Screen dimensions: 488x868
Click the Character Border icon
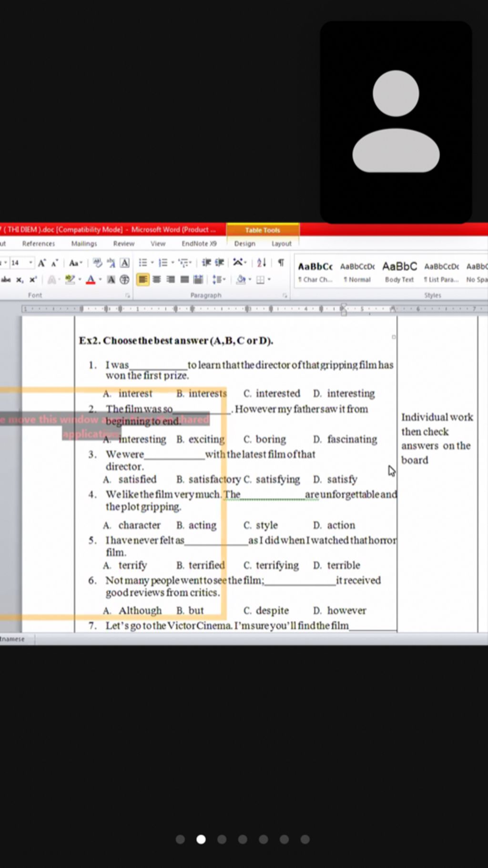coord(125,263)
